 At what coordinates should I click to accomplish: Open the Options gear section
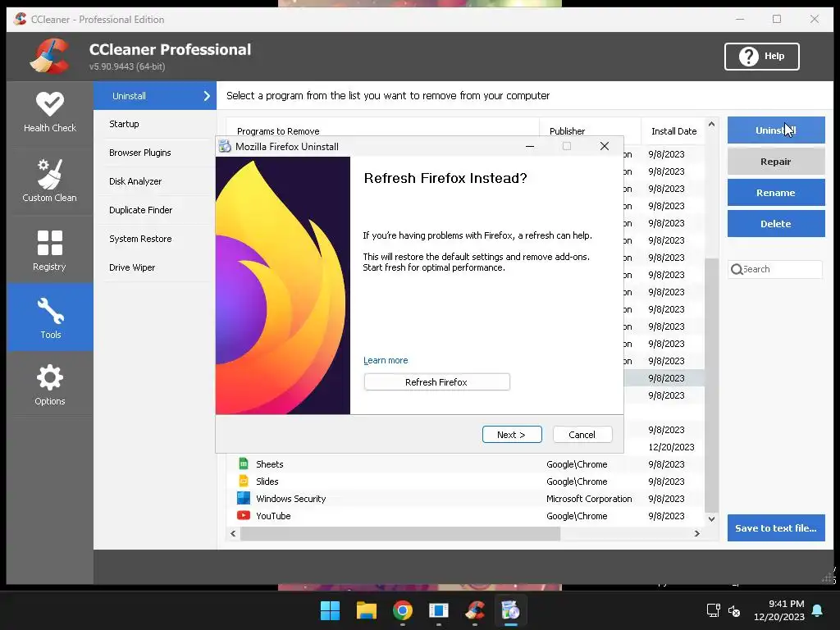[50, 384]
